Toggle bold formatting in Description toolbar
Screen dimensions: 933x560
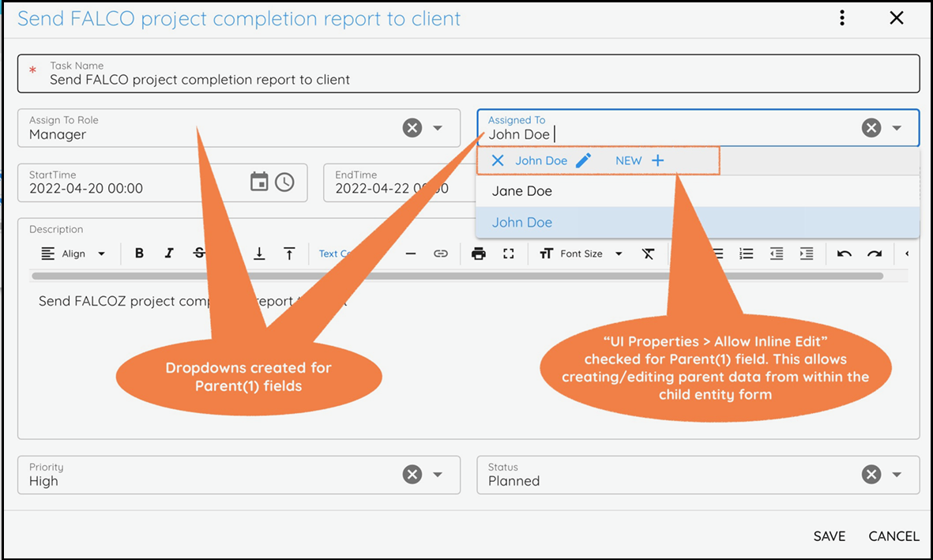click(139, 254)
